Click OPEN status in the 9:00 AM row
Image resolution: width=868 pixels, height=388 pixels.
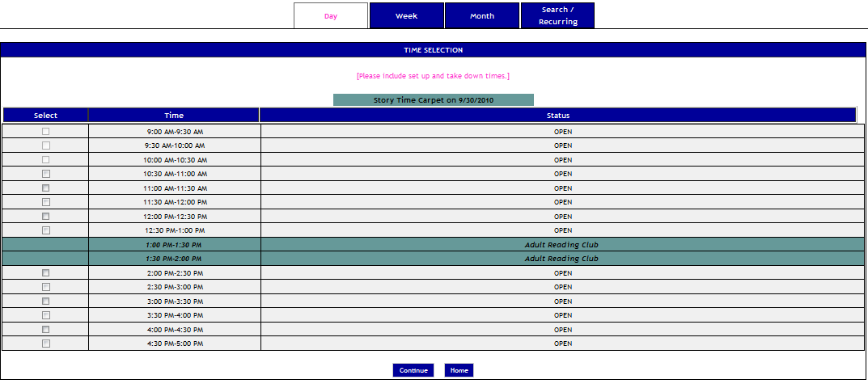coord(562,132)
